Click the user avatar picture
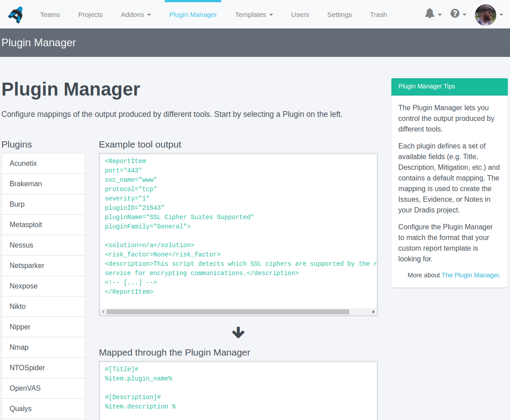The image size is (510, 420). coord(485,15)
